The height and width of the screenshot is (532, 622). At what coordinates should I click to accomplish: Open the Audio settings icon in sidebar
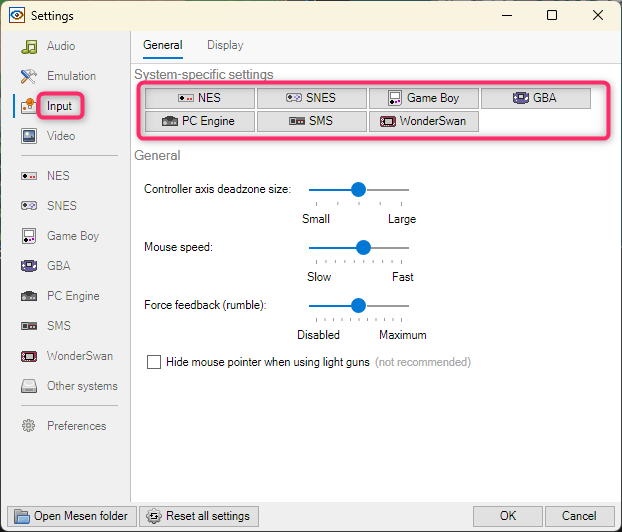coord(29,46)
